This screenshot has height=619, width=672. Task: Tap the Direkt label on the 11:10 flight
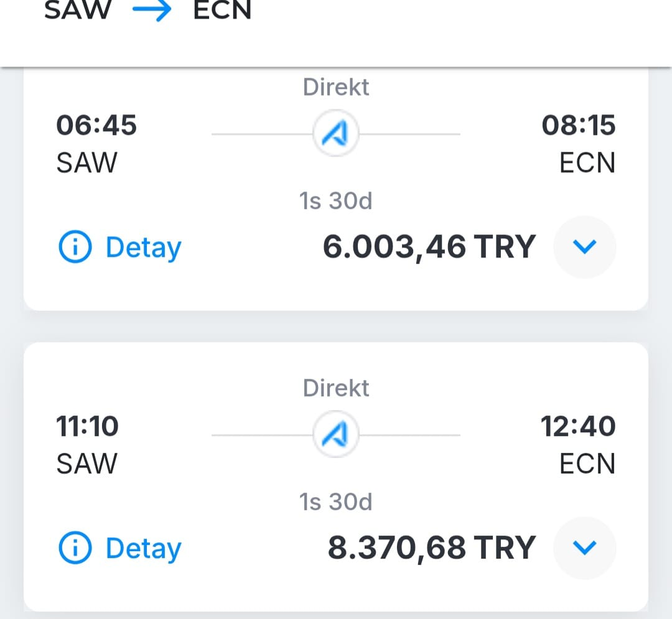click(x=336, y=389)
